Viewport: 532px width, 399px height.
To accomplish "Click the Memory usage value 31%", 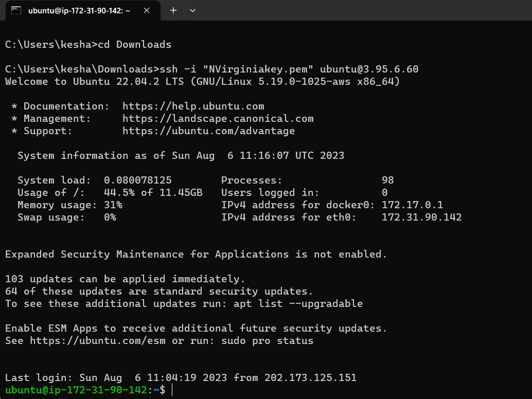I will (113, 205).
